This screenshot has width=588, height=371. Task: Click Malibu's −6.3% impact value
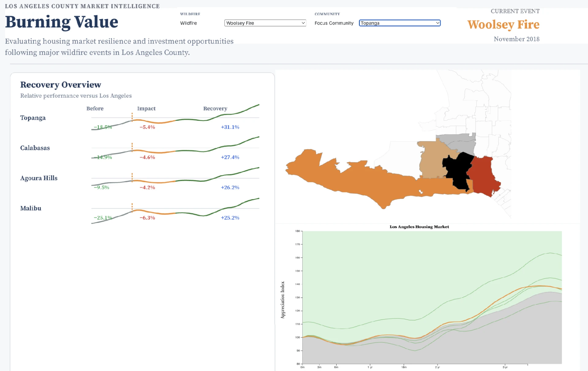147,218
